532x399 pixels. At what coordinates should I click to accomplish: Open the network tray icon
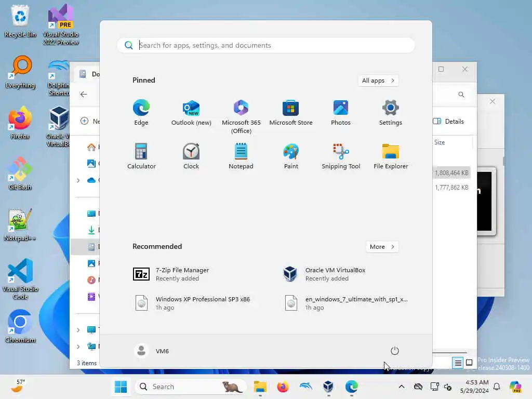click(434, 387)
